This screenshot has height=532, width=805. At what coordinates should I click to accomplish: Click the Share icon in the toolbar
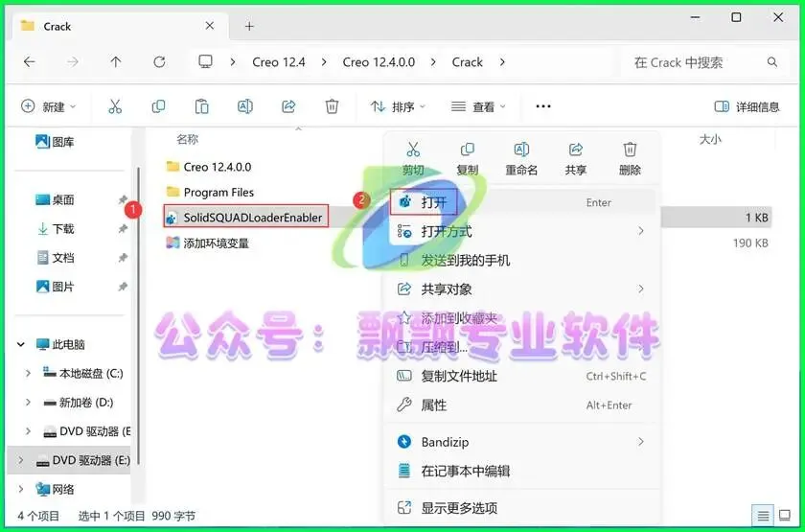(288, 106)
